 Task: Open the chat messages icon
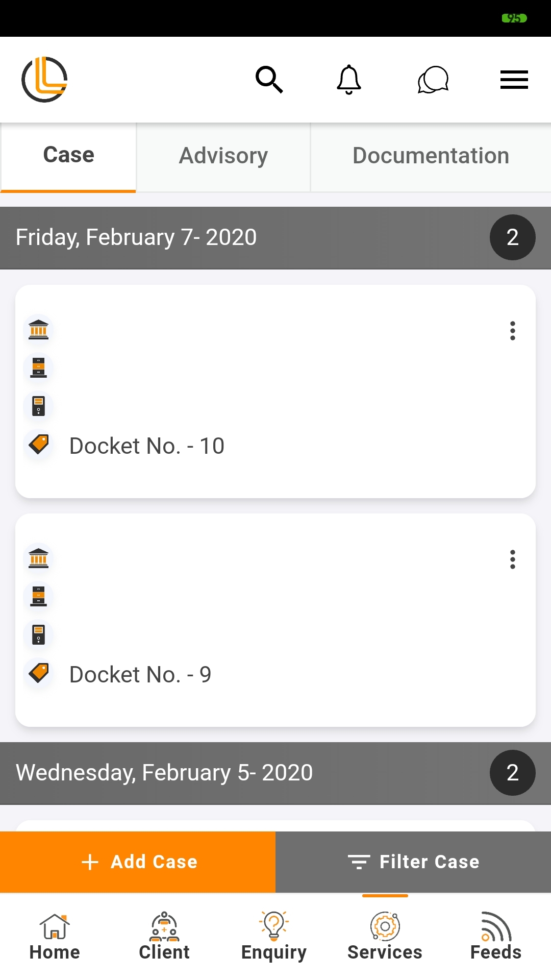[433, 80]
